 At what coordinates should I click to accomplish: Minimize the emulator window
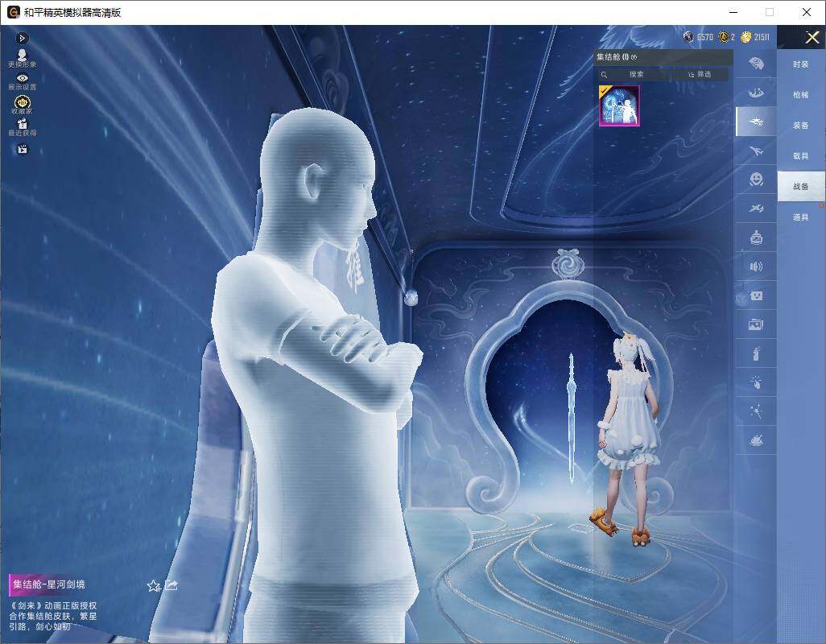click(x=733, y=12)
